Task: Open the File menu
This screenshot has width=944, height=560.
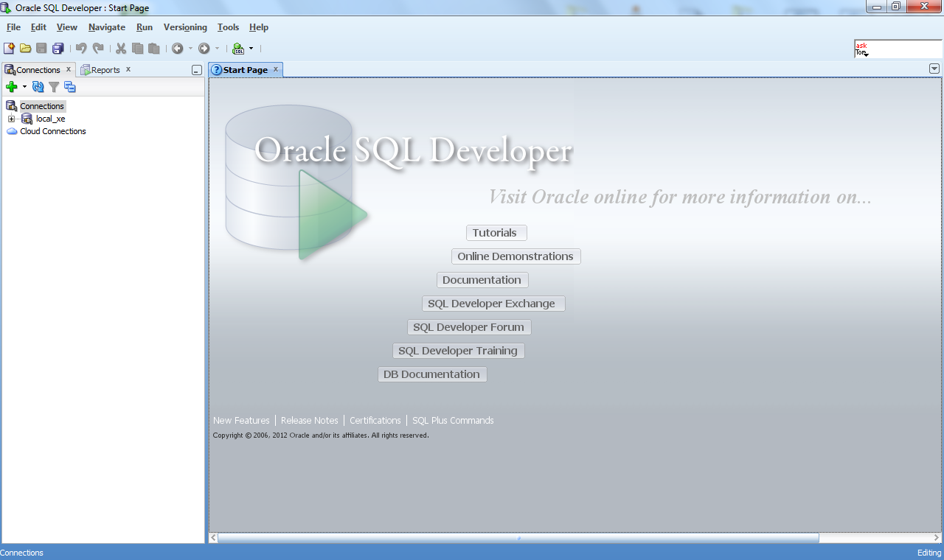Action: point(13,27)
